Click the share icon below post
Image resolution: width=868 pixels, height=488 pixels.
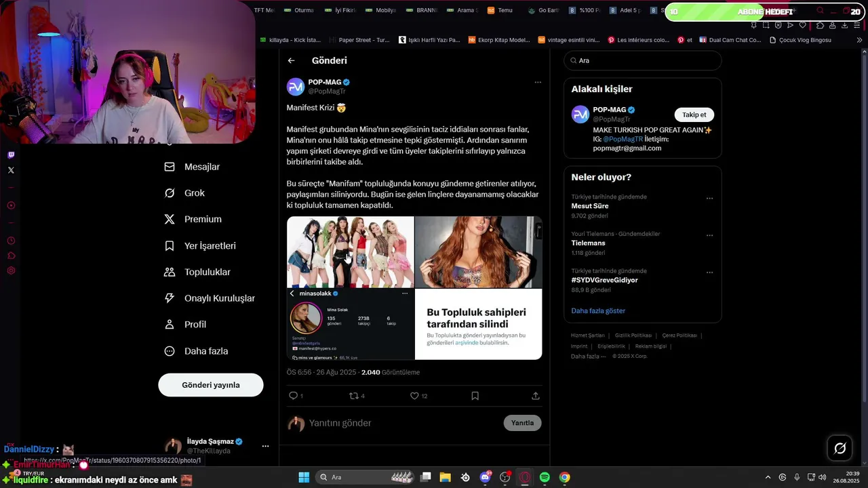(x=536, y=396)
